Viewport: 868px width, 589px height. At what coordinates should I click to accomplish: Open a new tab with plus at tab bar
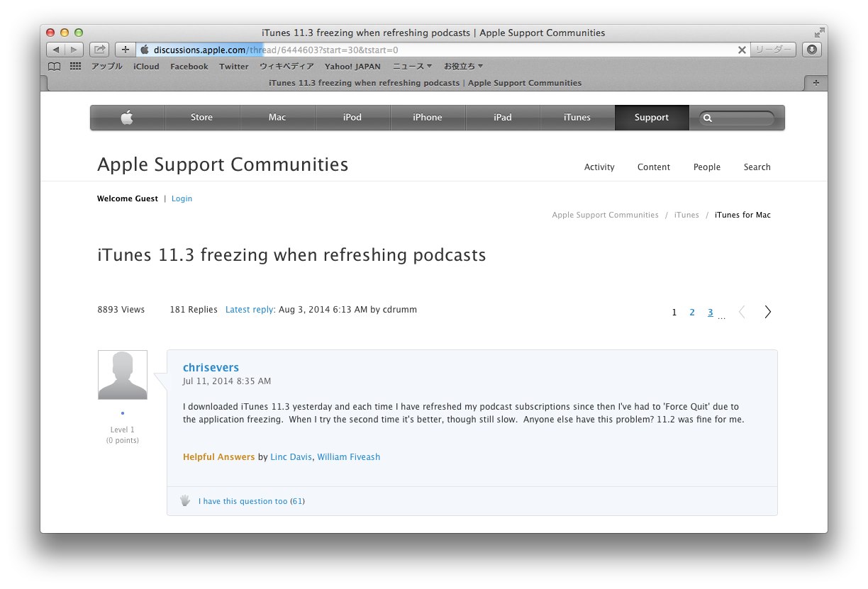pos(816,83)
